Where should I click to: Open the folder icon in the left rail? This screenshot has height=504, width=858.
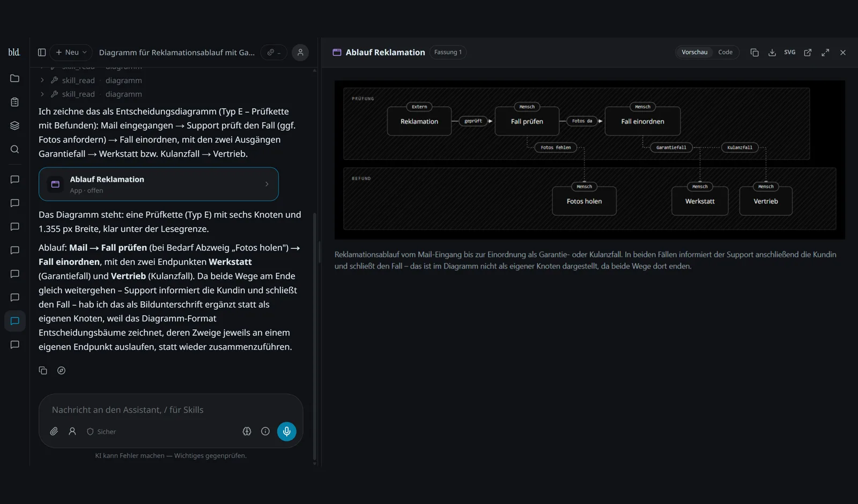(x=15, y=78)
